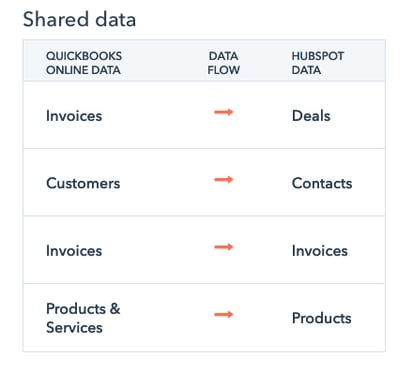Click the arrow pointing to HubSpot Products
This screenshot has height=386, width=413.
(x=224, y=315)
